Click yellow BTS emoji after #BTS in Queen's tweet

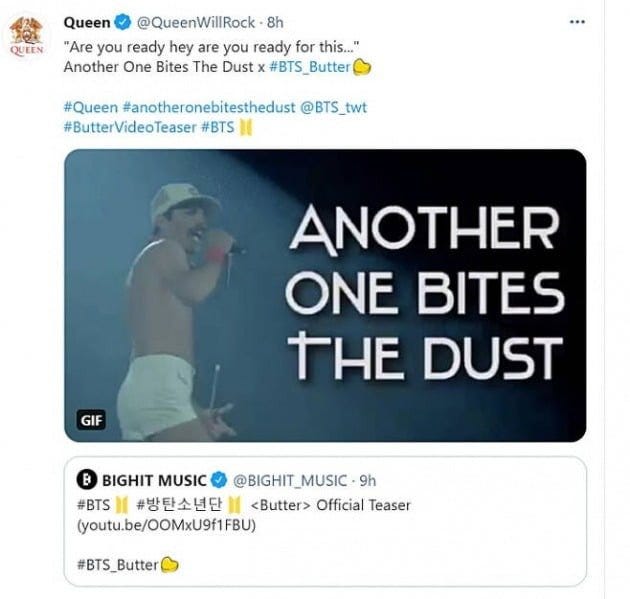click(x=246, y=128)
